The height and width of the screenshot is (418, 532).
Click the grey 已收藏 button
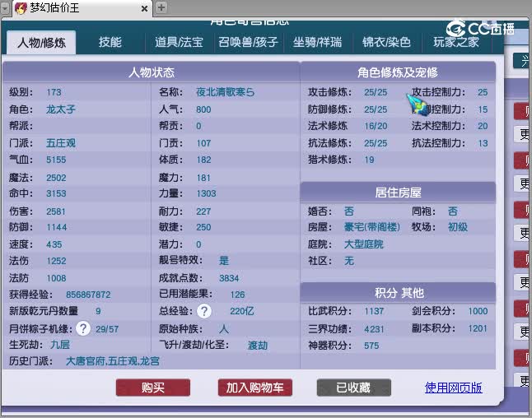tap(354, 388)
